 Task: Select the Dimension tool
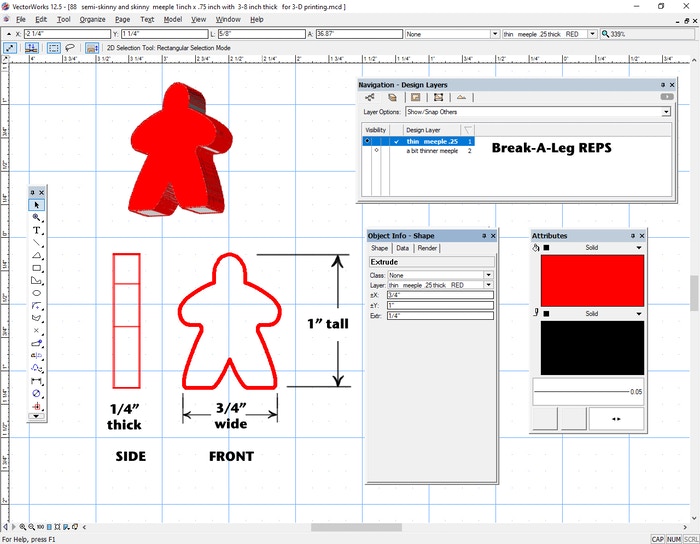click(36, 381)
